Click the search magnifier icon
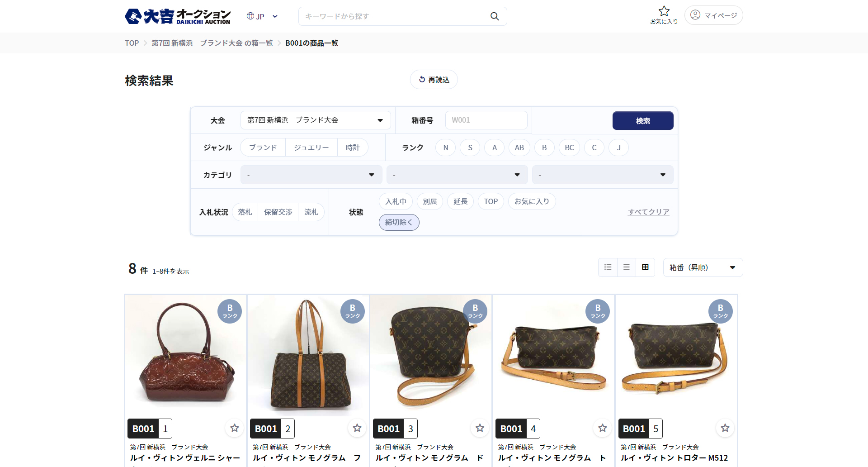 (x=495, y=16)
